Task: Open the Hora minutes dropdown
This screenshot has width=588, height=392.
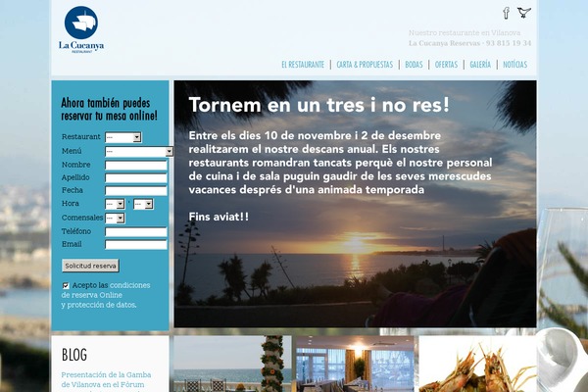Action: [143, 204]
